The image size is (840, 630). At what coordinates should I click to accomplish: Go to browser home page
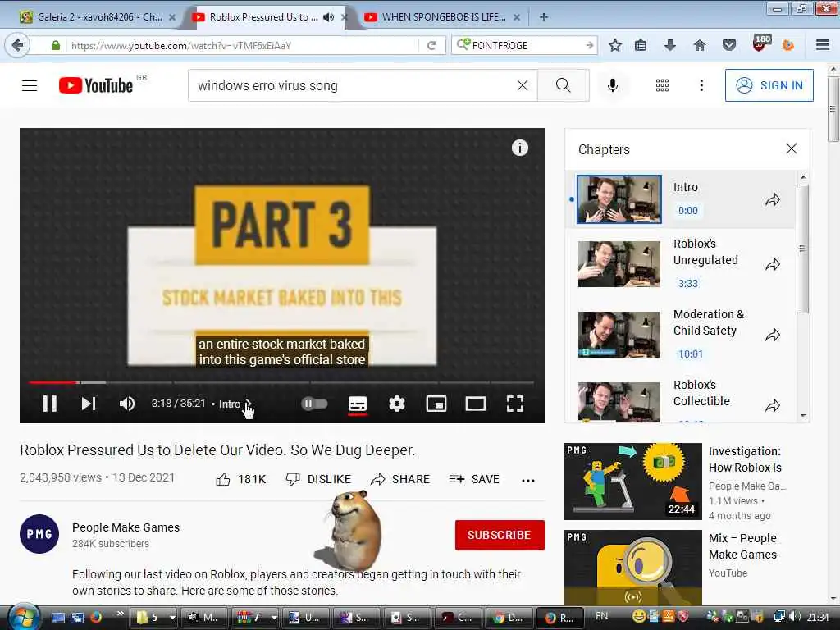point(699,46)
